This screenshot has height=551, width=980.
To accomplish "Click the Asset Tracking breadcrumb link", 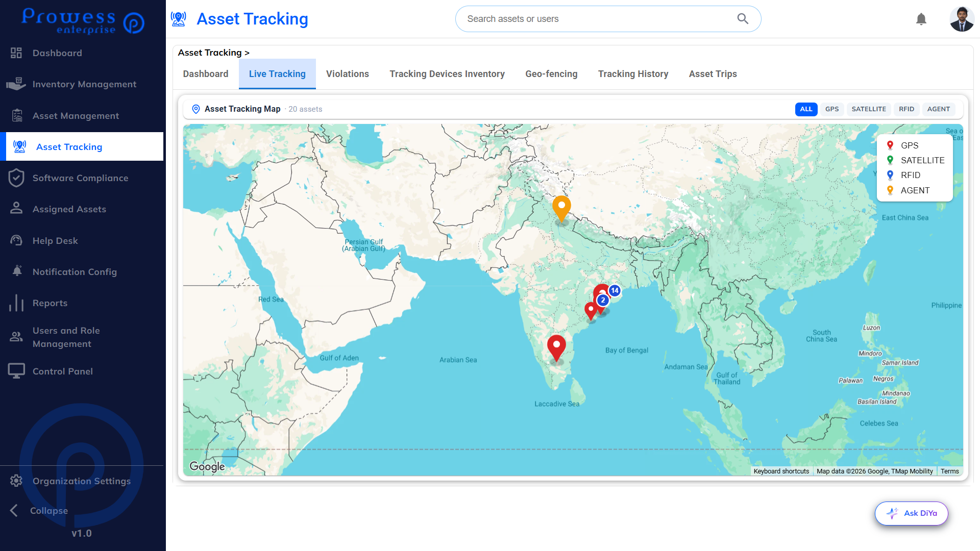I will pos(210,53).
